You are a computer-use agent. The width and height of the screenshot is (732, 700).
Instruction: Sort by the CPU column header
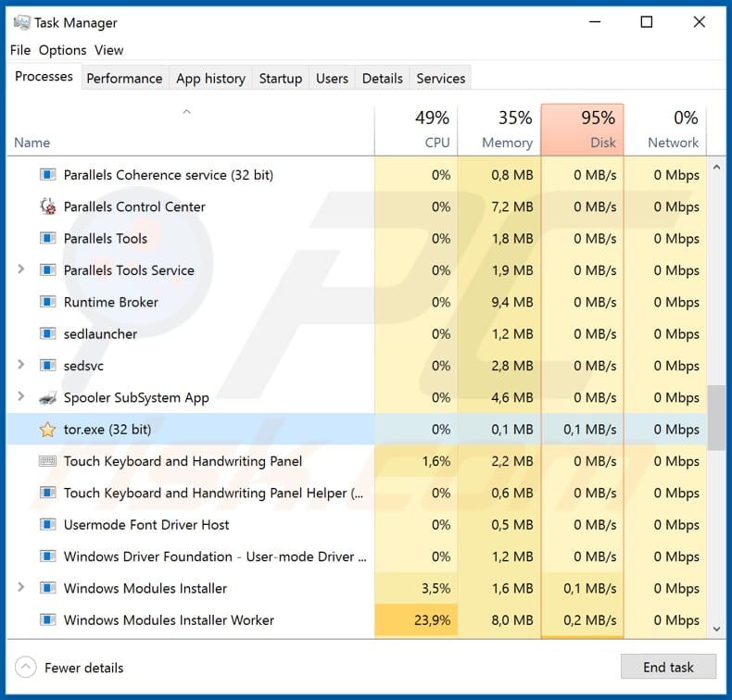pyautogui.click(x=416, y=131)
